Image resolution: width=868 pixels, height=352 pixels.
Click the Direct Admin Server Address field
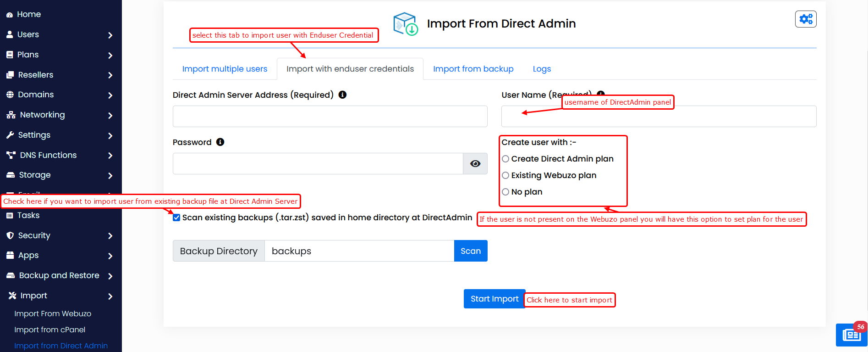330,117
